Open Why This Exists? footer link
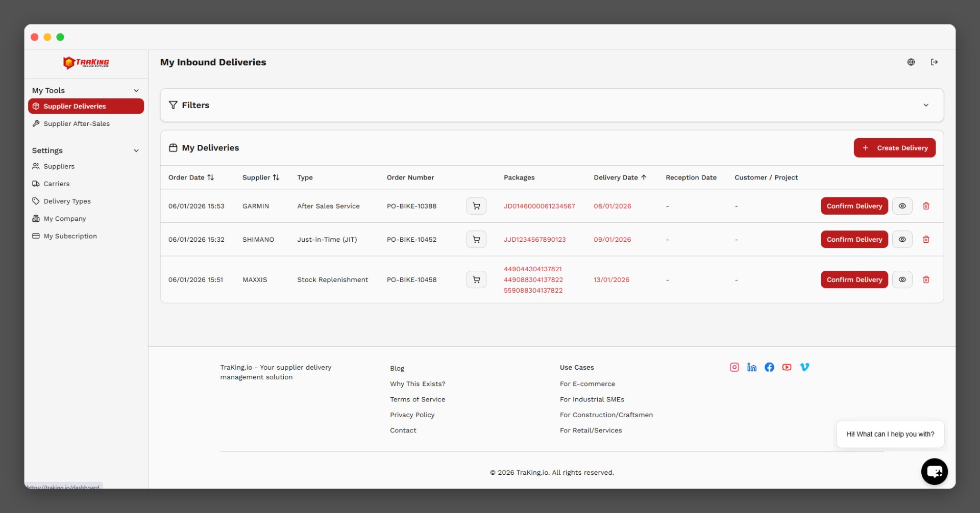This screenshot has width=980, height=513. pos(418,384)
